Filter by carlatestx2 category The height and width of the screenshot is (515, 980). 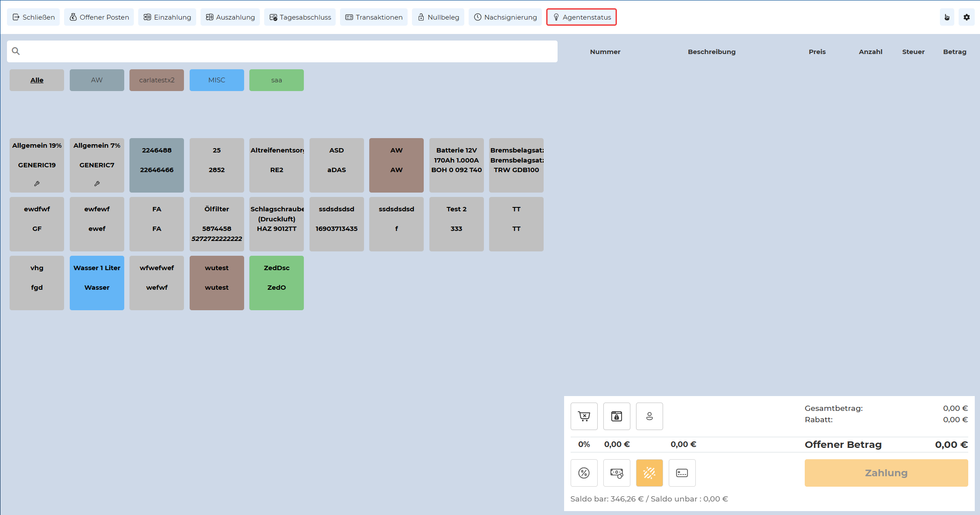click(157, 80)
